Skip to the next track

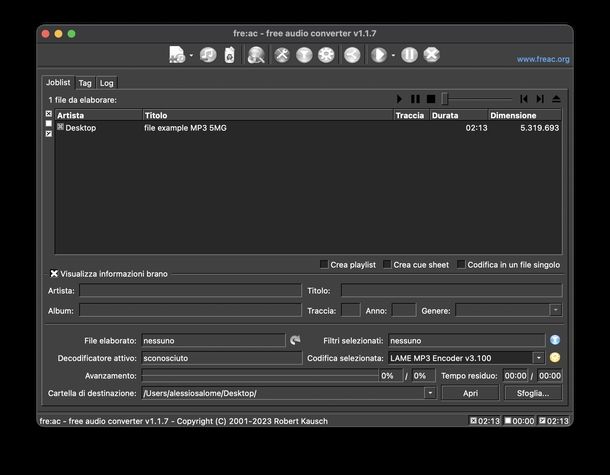[540, 99]
